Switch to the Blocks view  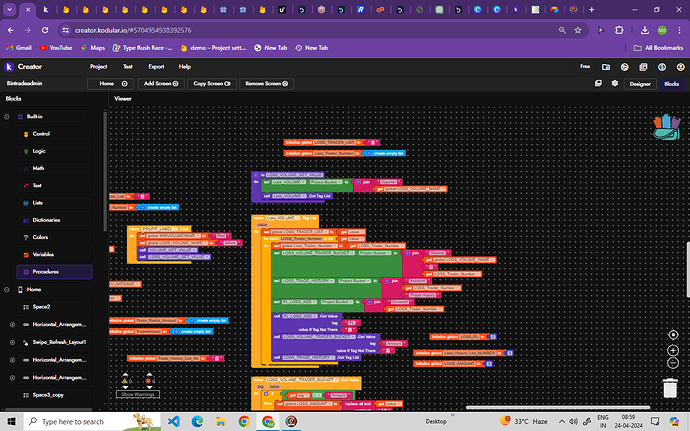(x=672, y=84)
